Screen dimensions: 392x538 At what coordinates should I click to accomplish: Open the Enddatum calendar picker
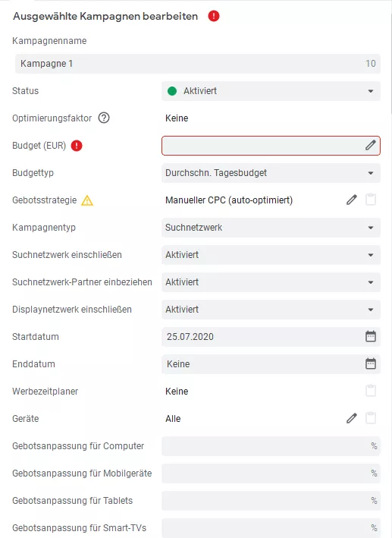[371, 363]
